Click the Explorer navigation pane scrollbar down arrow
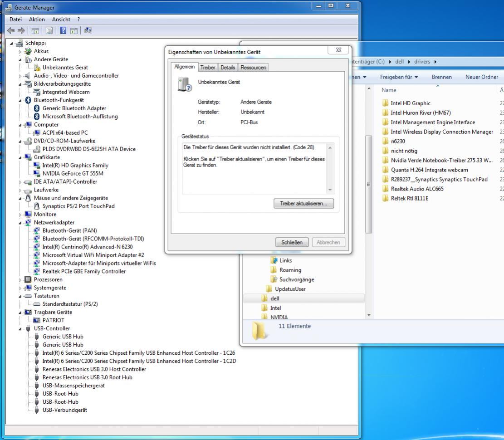Screen dimensions: 504x440 (x=369, y=315)
